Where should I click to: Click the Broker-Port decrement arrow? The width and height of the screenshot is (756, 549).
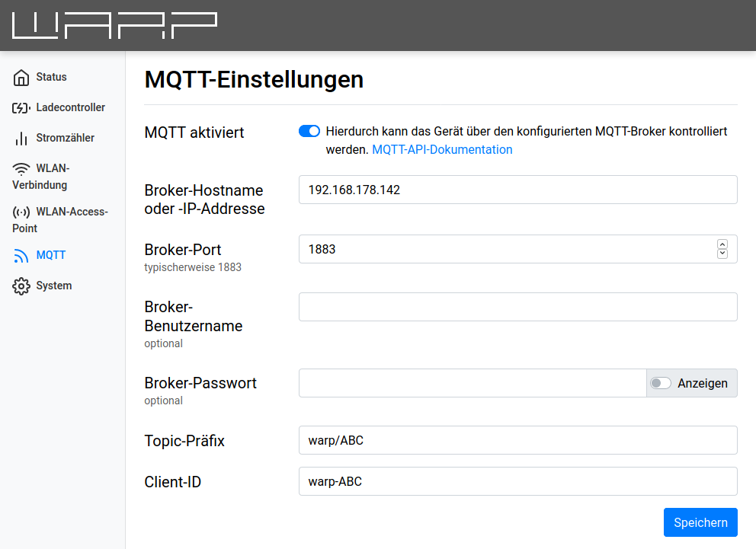pyautogui.click(x=722, y=253)
